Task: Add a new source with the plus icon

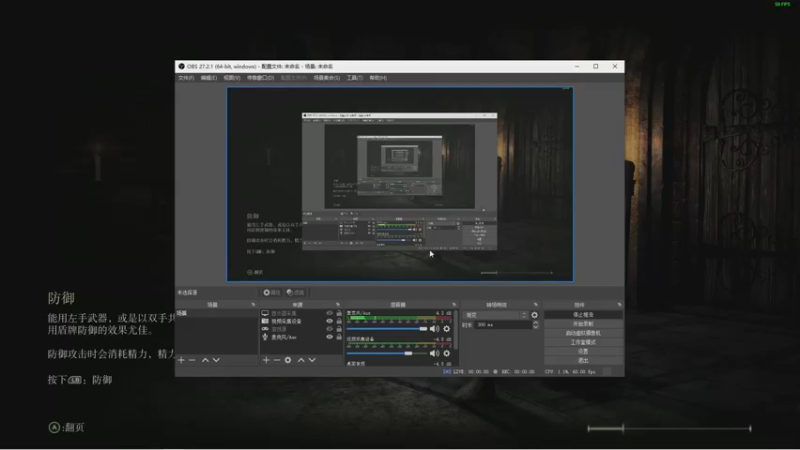Action: [266, 360]
